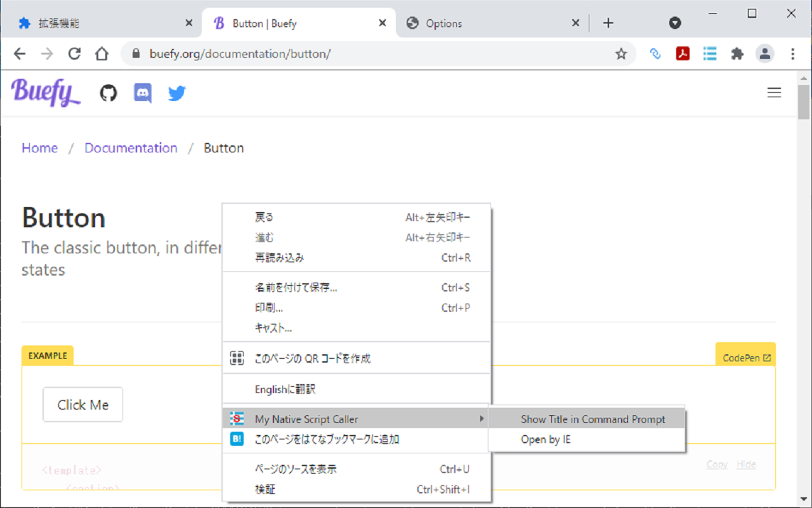This screenshot has height=508, width=812.
Task: Click the CodePen link in the example header
Action: [x=745, y=358]
